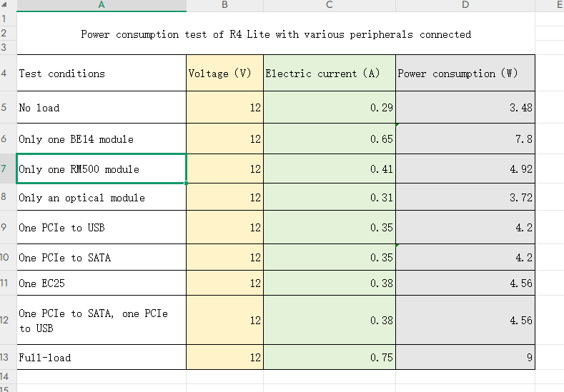Select the 'Full-load' cell

[x=102, y=357]
